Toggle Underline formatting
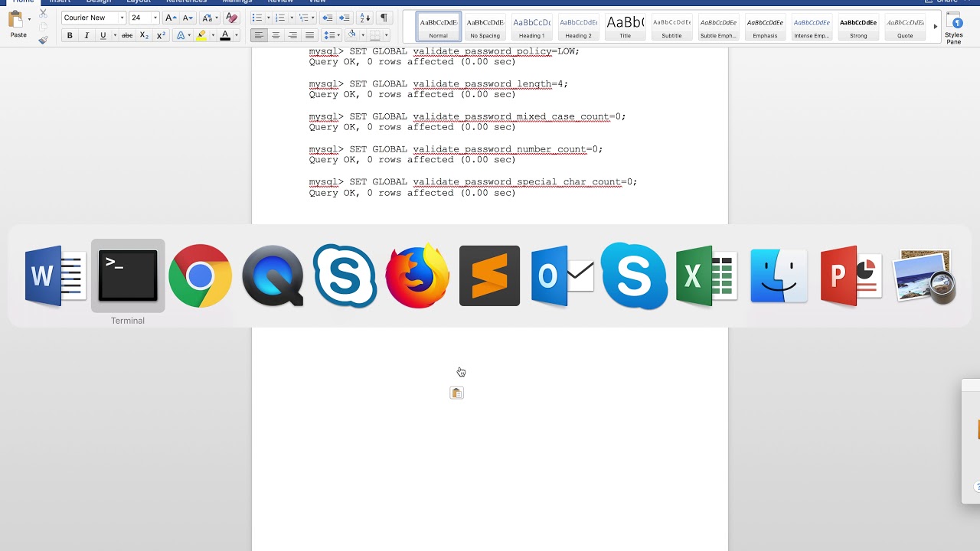 (x=103, y=35)
